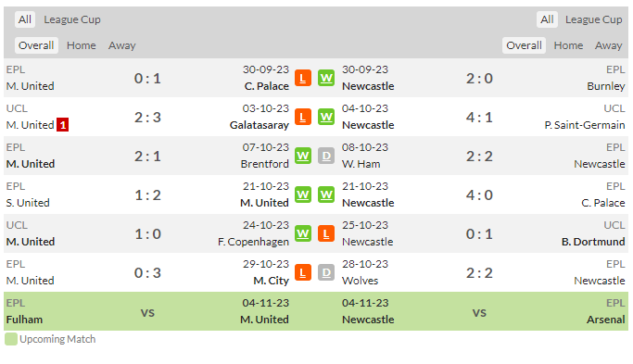Screen dimensions: 633x364
Task: Switch right panel to Away matches
Action: point(608,45)
